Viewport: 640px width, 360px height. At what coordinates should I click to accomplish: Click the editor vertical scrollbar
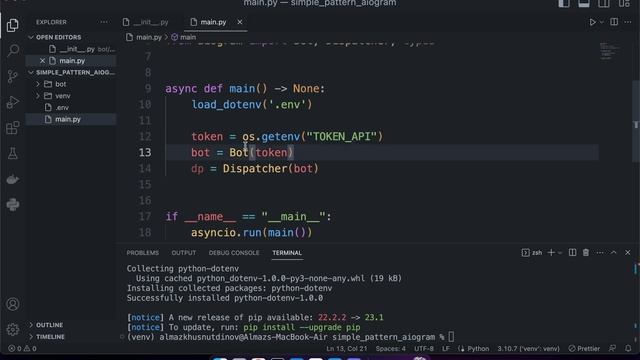tap(636, 122)
